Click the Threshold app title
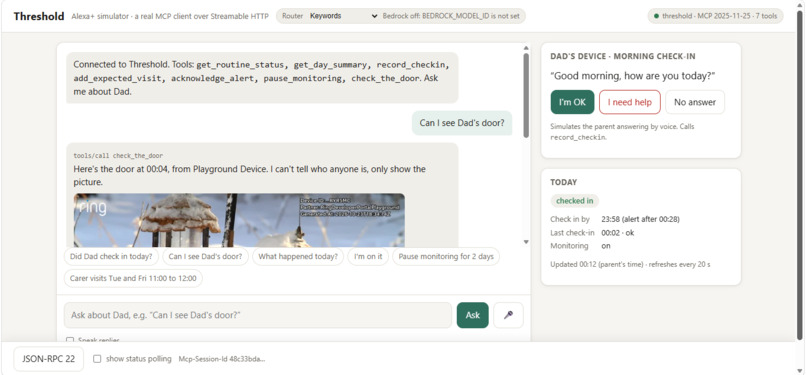Viewport: 806px width, 375px height. [x=39, y=16]
